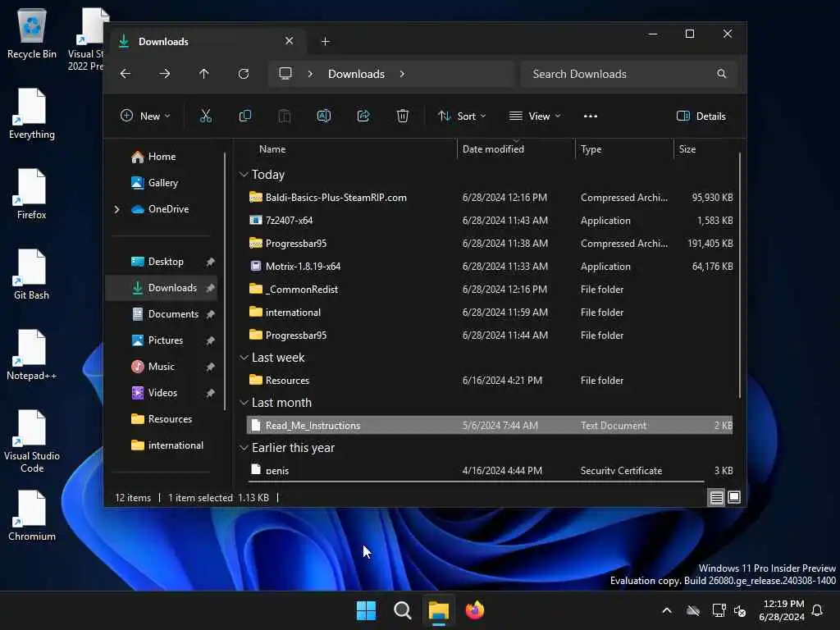
Task: Go up one level with up arrow
Action: pyautogui.click(x=204, y=74)
